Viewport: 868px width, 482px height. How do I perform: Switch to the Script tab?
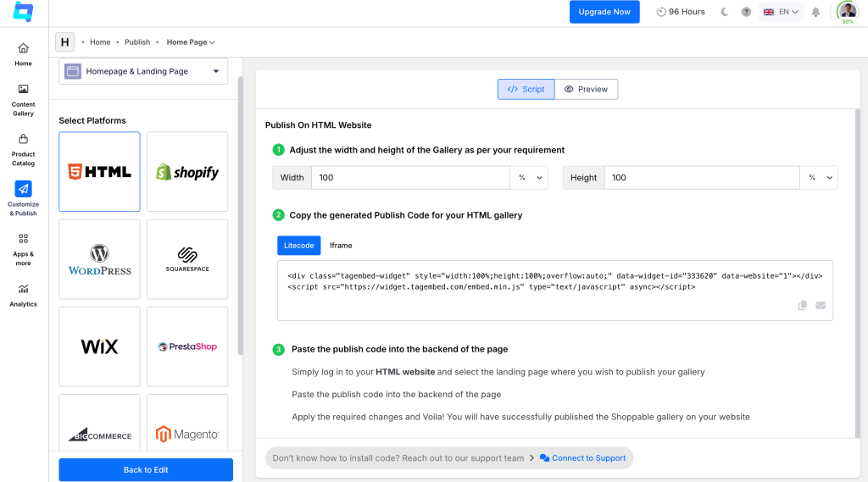pyautogui.click(x=526, y=89)
